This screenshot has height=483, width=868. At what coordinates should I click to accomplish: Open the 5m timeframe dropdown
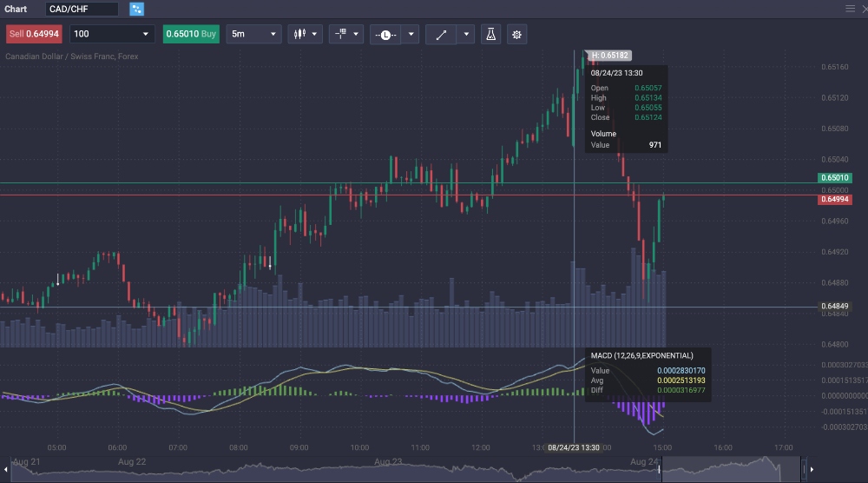click(253, 34)
